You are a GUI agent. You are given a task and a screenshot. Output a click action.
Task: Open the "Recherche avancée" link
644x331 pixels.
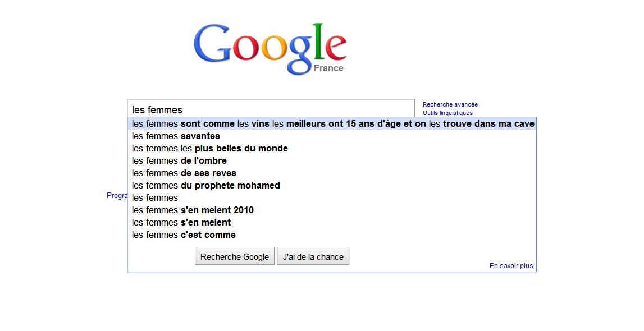450,104
